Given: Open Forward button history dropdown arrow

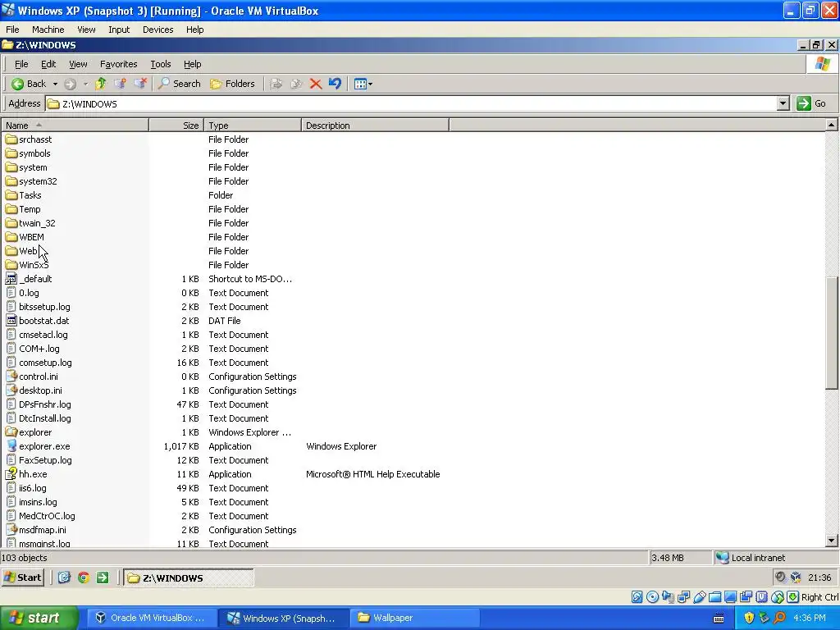Looking at the screenshot, I should click(85, 84).
